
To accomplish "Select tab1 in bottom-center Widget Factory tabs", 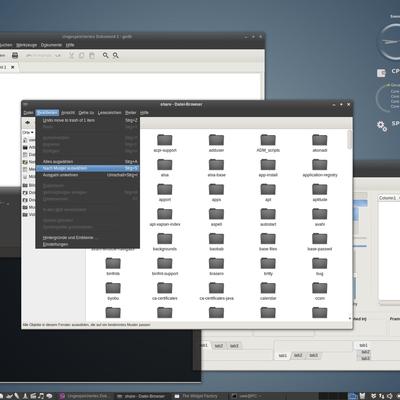I will (x=282, y=355).
